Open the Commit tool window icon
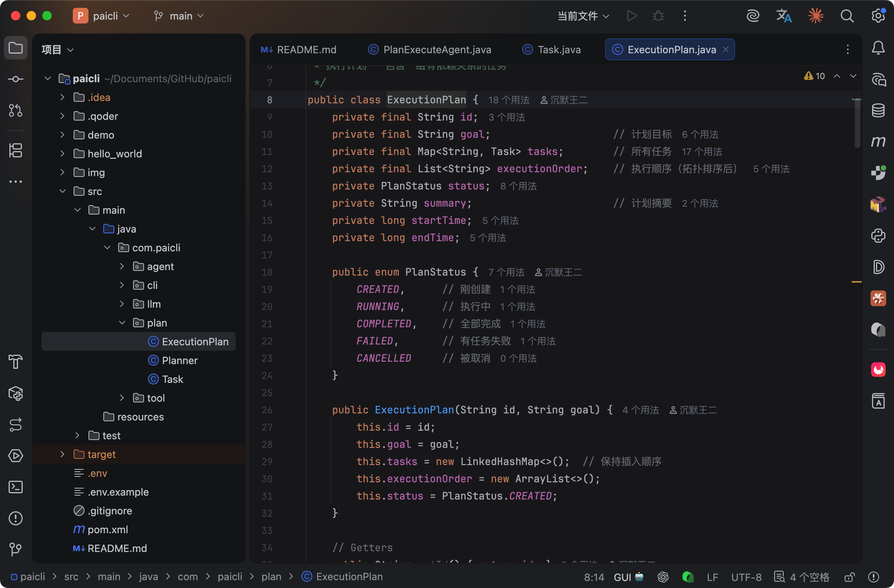Viewport: 894px width, 588px height. (x=16, y=79)
